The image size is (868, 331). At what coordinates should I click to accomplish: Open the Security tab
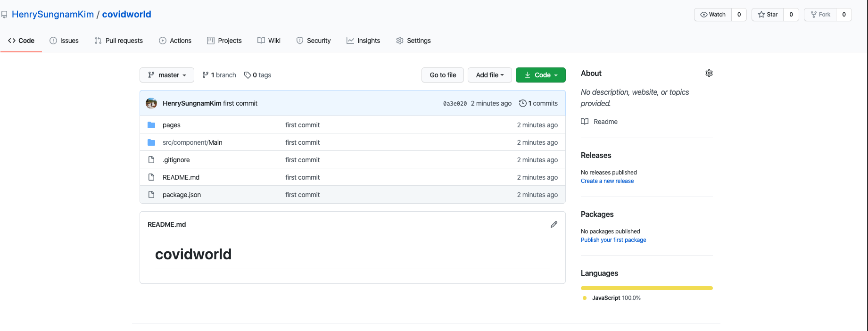coord(314,41)
